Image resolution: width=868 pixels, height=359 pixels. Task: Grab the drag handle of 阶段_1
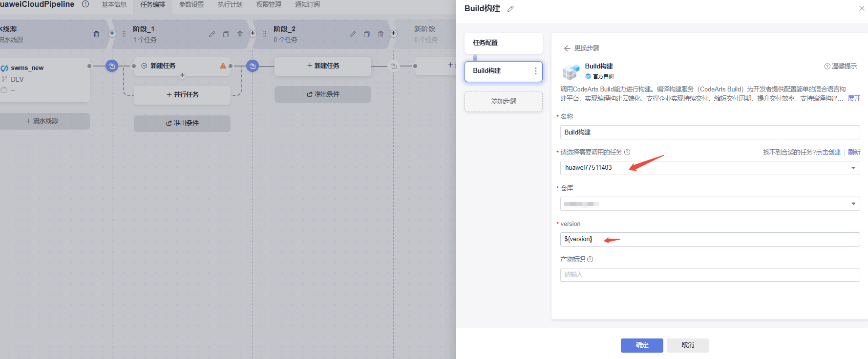point(124,34)
